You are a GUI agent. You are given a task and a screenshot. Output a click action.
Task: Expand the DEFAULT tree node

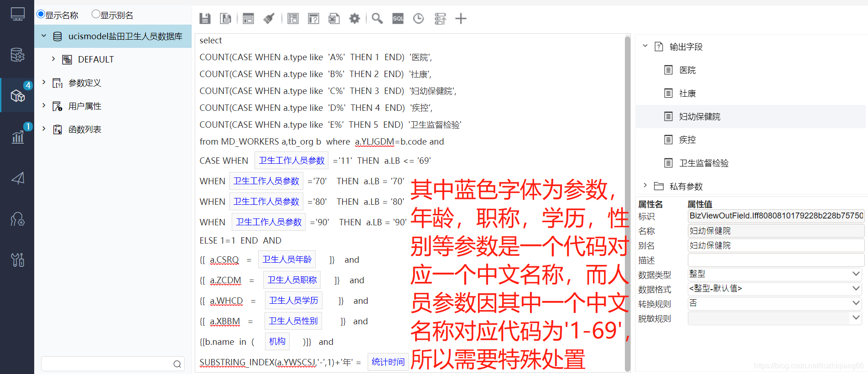(x=53, y=59)
